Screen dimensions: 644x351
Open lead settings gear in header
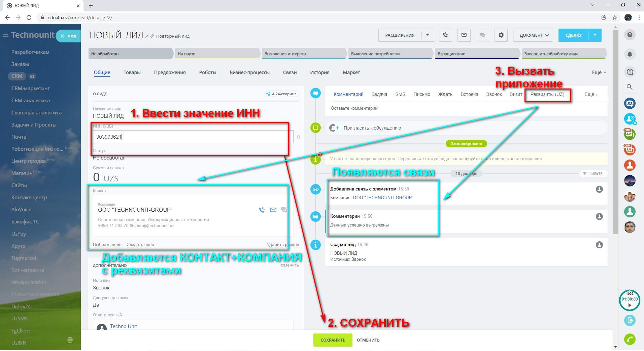[x=501, y=35]
